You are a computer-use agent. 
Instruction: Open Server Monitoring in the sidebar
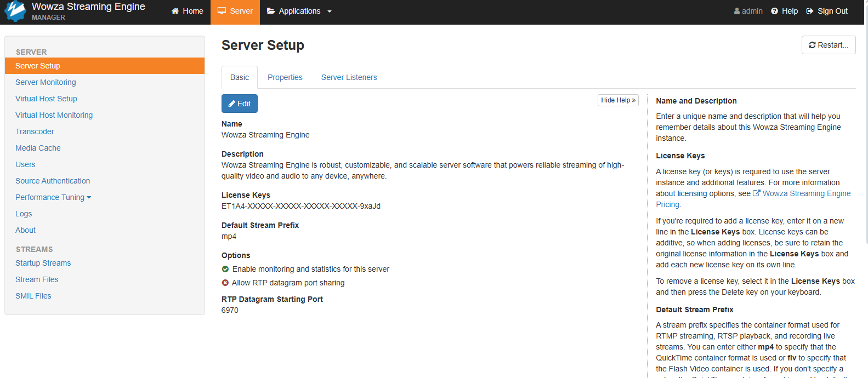pyautogui.click(x=46, y=82)
